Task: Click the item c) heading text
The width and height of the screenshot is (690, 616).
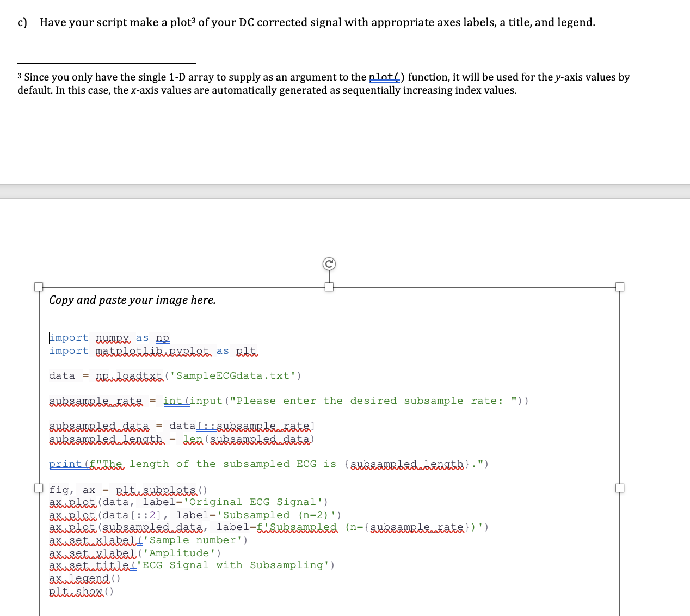Action: (22, 22)
